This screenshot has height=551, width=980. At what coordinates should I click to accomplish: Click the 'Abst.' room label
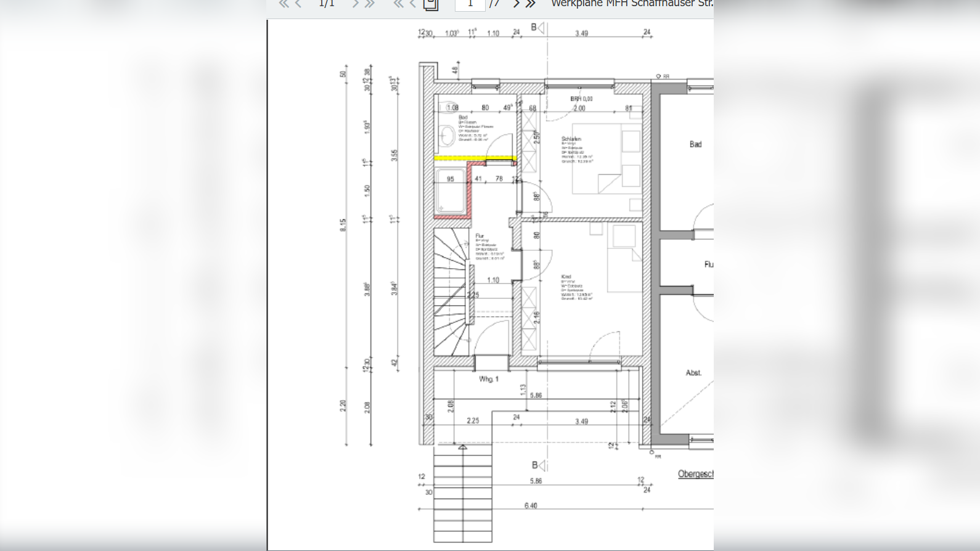(693, 373)
